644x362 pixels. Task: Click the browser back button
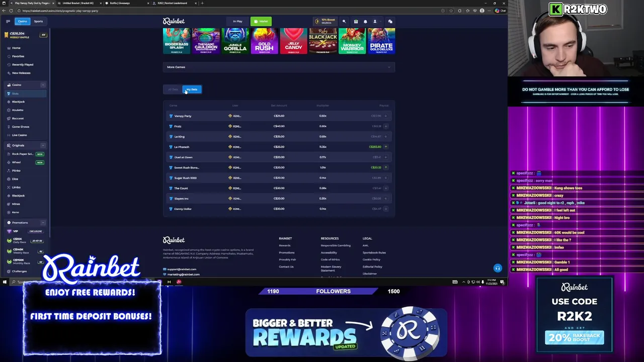[x=4, y=11]
